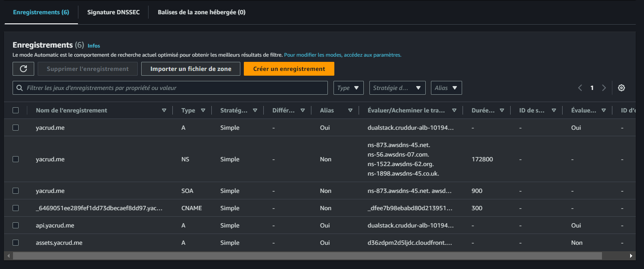Open the Alias filter dropdown
Screen dimensions: 644x269
[x=446, y=88]
